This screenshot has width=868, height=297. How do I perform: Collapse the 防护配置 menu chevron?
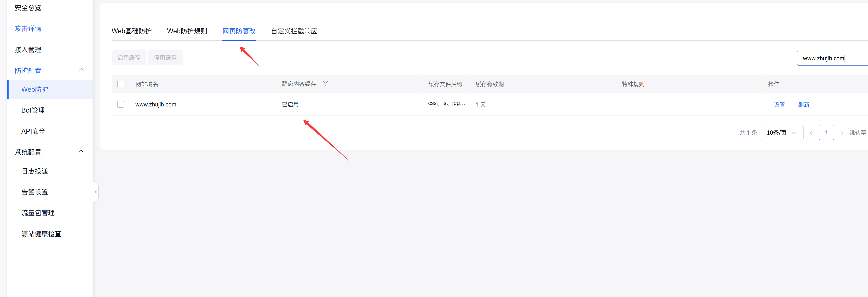81,70
